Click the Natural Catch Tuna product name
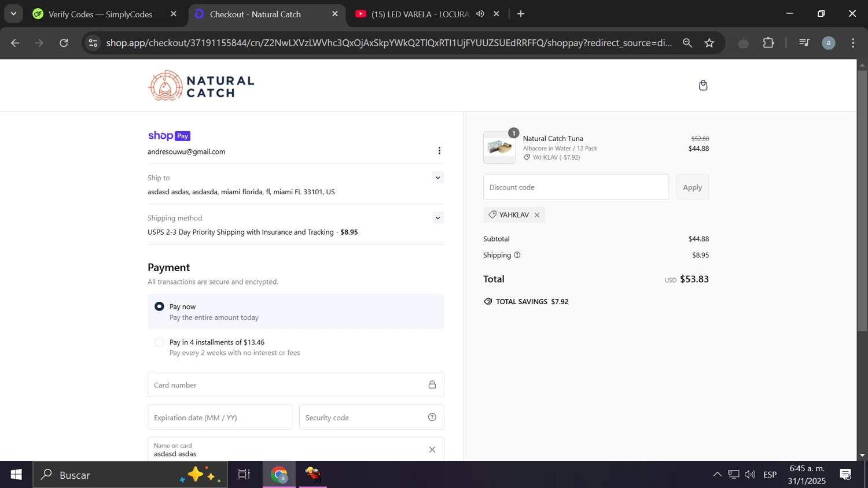This screenshot has height=488, width=868. click(x=553, y=139)
